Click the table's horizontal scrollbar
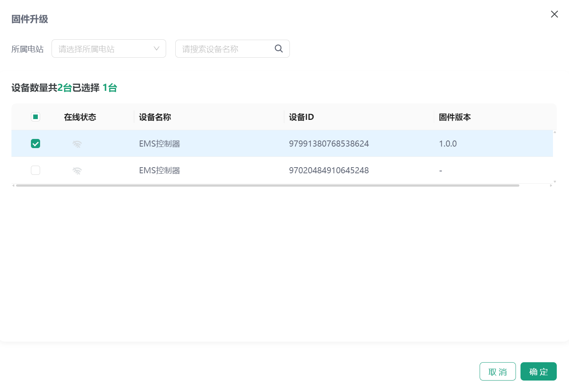The image size is (569, 392). pos(267,186)
